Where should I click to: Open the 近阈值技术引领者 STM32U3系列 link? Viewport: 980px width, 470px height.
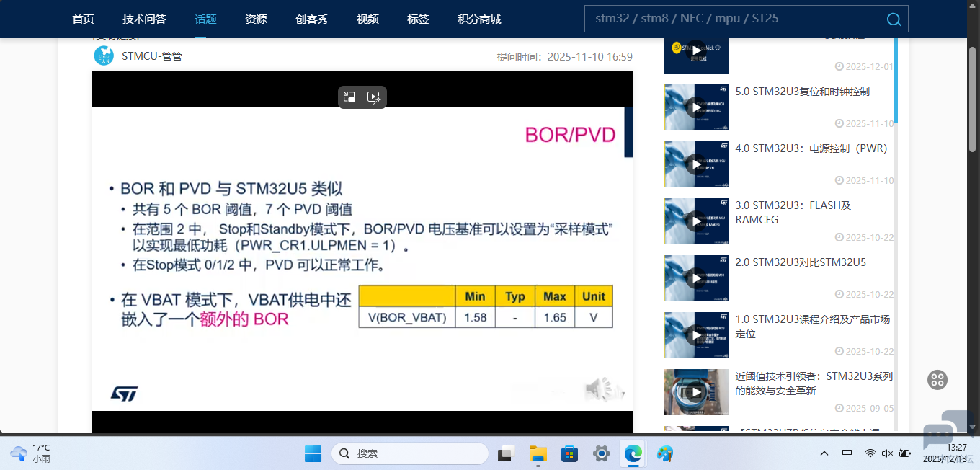click(x=814, y=383)
